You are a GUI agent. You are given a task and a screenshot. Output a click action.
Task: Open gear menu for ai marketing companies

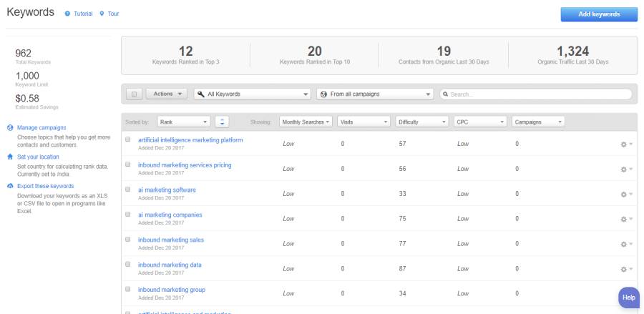626,220
